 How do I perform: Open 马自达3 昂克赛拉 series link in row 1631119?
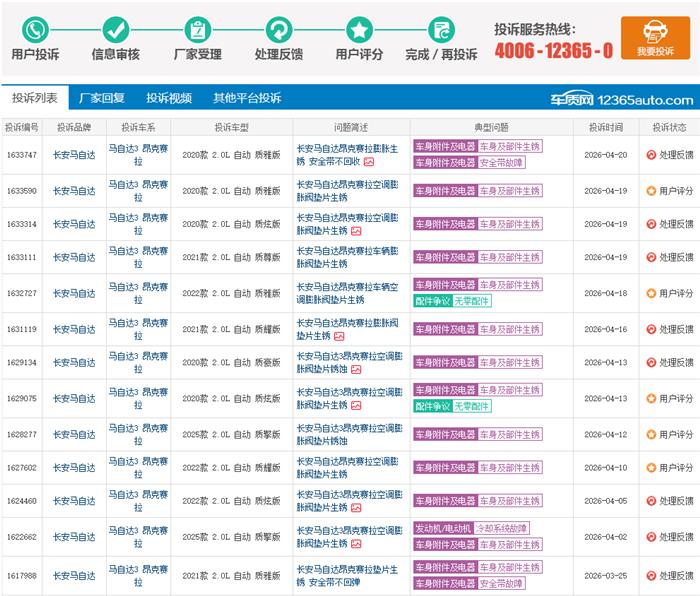(x=138, y=328)
